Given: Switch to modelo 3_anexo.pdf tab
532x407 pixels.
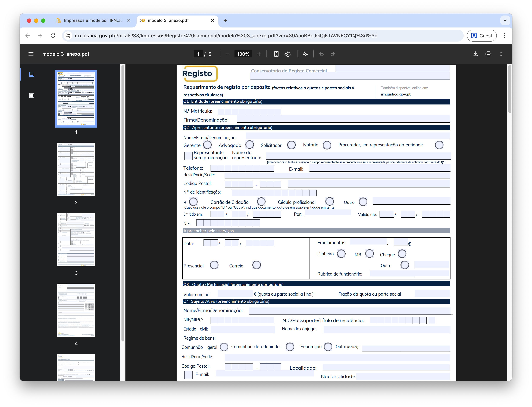Looking at the screenshot, I should [177, 21].
